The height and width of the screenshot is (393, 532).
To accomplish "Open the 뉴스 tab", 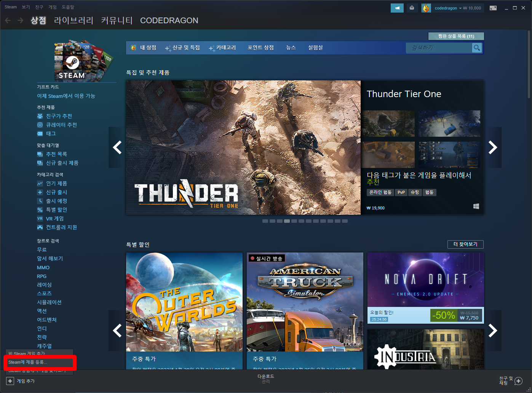I will pyautogui.click(x=291, y=48).
